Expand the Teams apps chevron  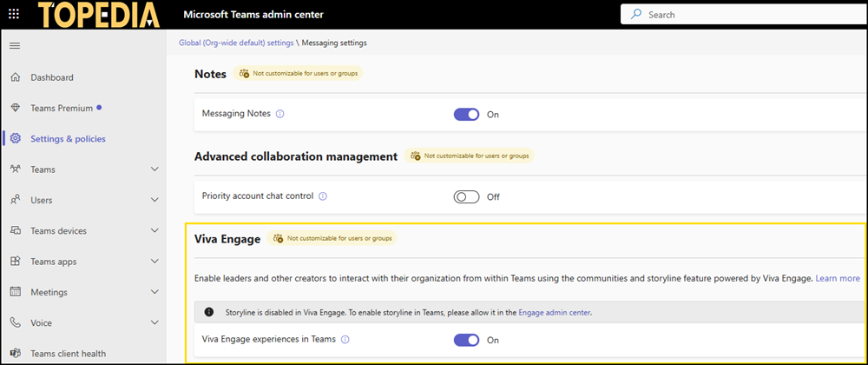(155, 262)
